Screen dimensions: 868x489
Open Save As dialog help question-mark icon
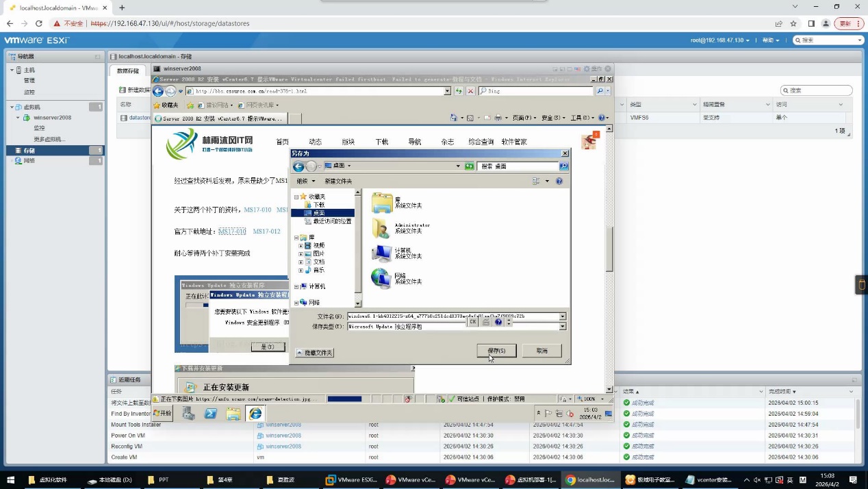coord(559,181)
